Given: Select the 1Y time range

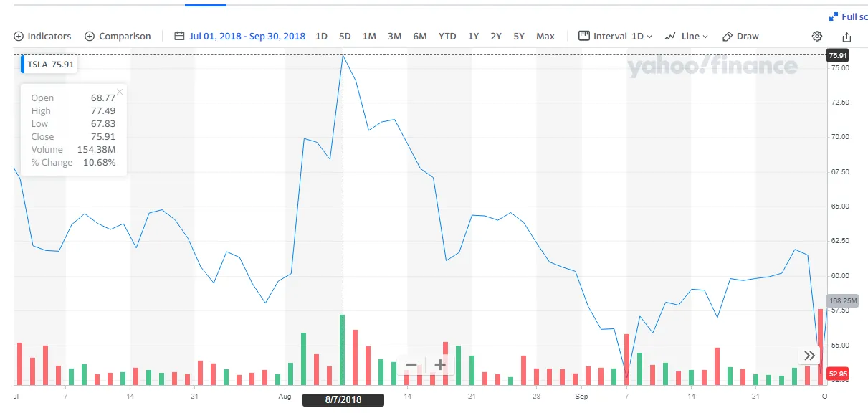Looking at the screenshot, I should pos(473,37).
